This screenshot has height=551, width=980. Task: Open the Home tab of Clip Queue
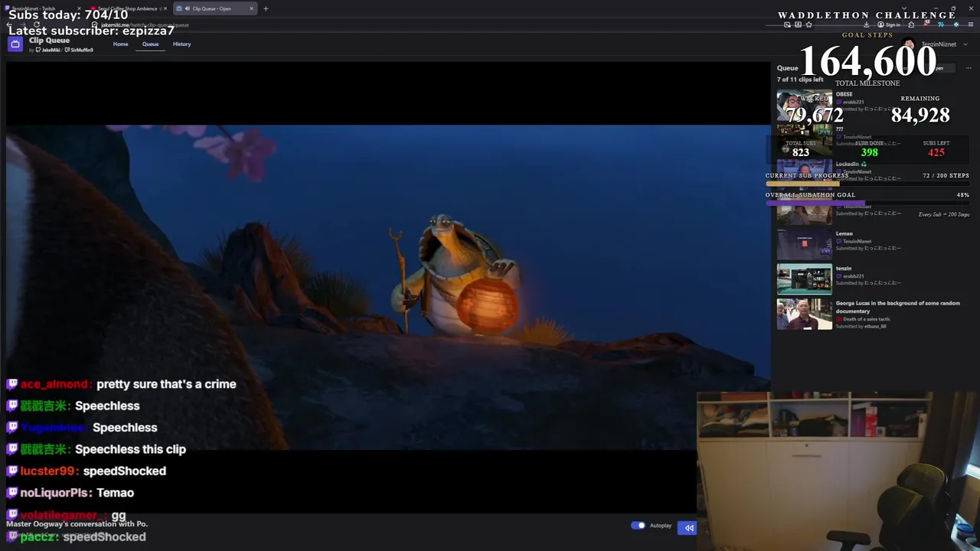coord(120,44)
